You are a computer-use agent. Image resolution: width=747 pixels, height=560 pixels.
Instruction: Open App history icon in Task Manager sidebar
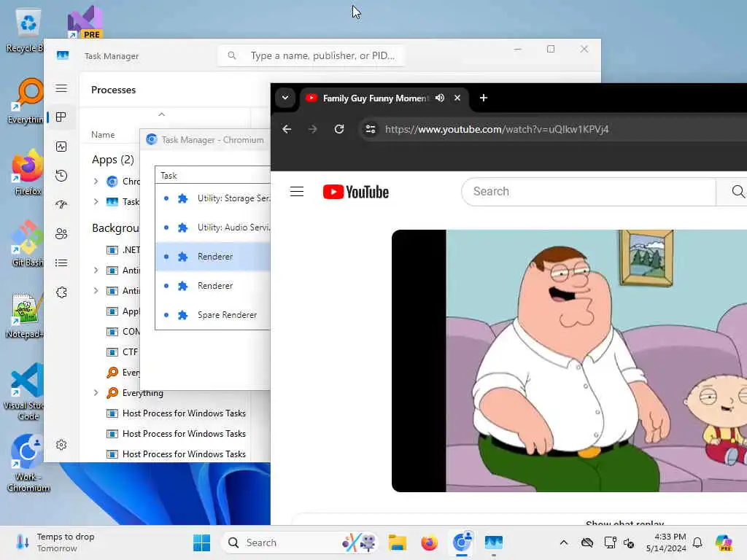(61, 176)
